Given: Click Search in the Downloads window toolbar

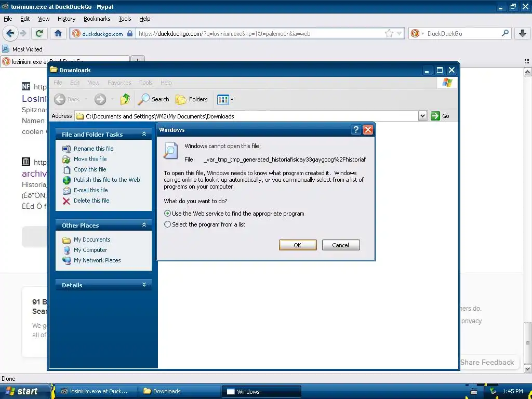Looking at the screenshot, I should click(x=154, y=99).
